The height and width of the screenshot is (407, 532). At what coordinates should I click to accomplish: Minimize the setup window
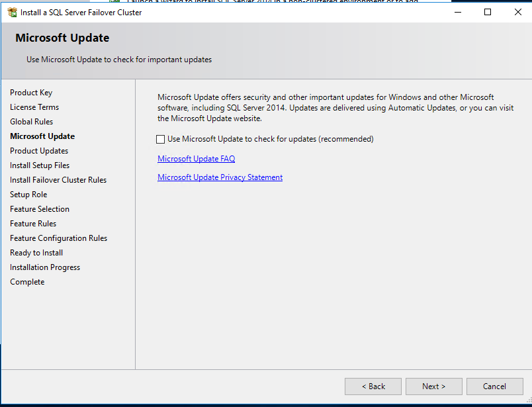(458, 12)
